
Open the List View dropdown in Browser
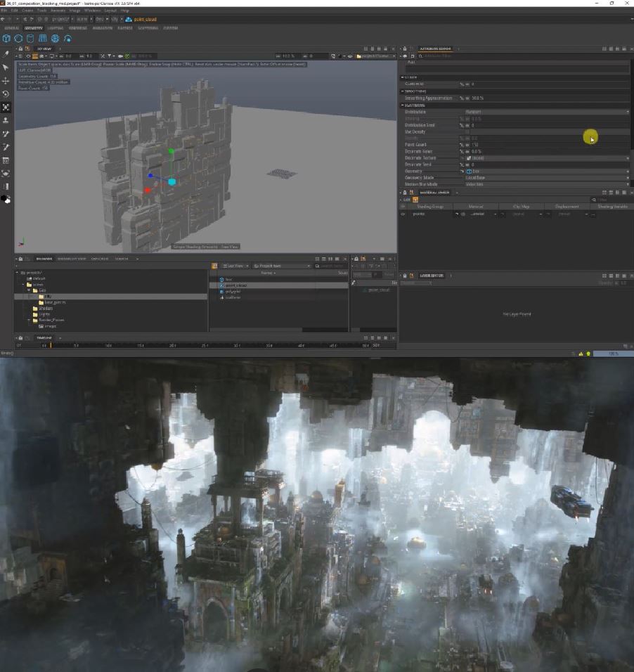point(235,266)
